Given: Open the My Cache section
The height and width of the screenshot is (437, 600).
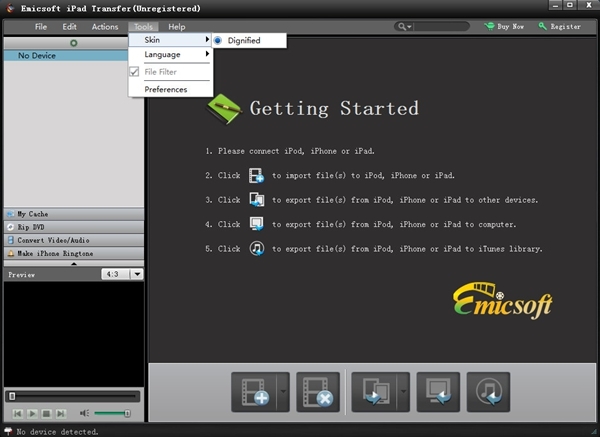Looking at the screenshot, I should point(74,214).
